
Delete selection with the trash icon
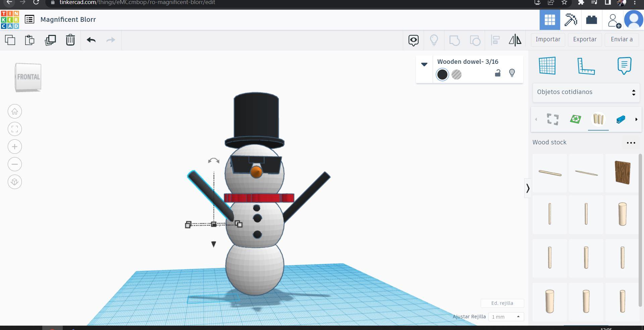(x=70, y=40)
